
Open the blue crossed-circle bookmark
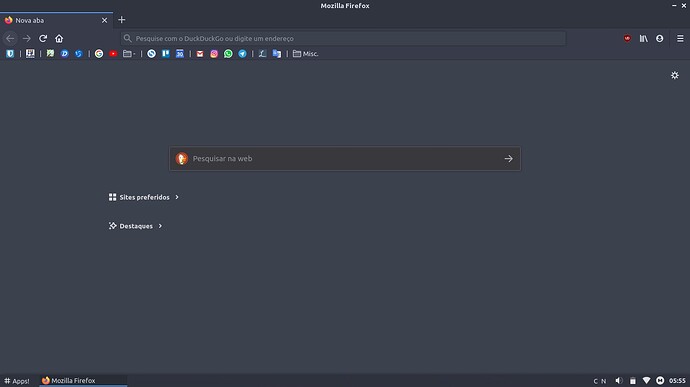coord(151,54)
